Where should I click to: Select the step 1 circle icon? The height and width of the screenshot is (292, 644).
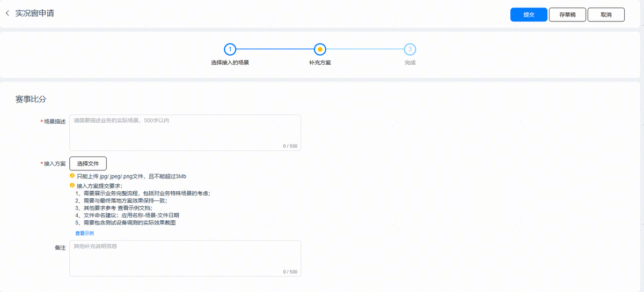coord(230,49)
